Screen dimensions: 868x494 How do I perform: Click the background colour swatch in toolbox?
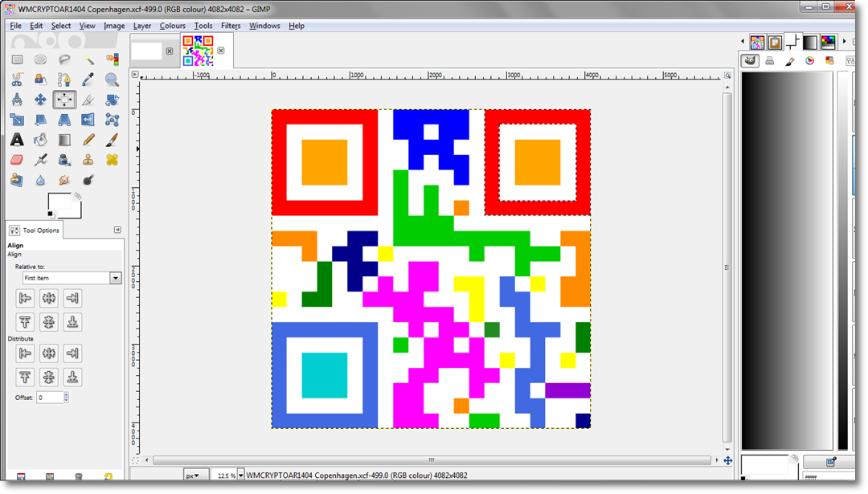[76, 213]
